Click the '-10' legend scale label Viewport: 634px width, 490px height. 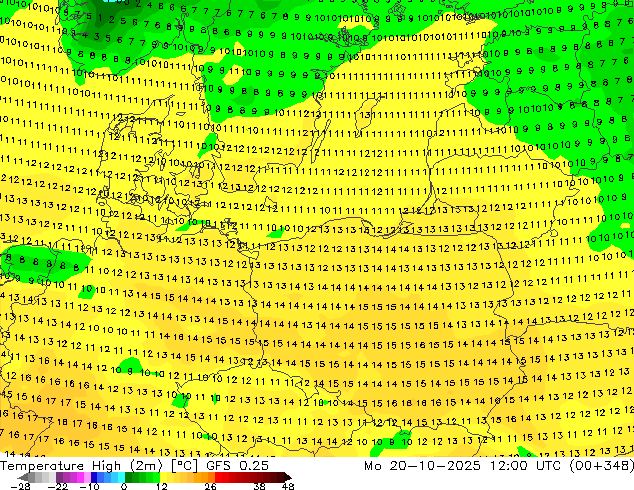pos(89,486)
